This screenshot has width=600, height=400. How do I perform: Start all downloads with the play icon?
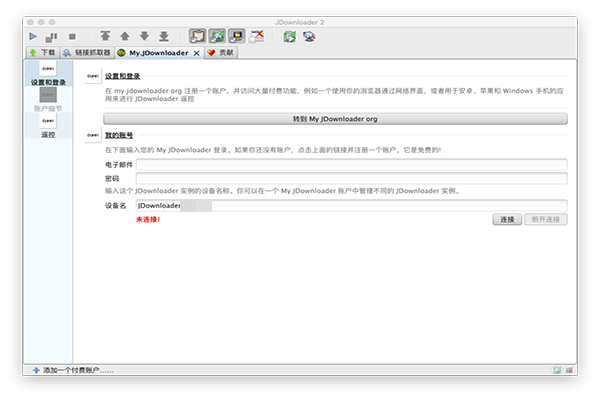click(x=33, y=36)
